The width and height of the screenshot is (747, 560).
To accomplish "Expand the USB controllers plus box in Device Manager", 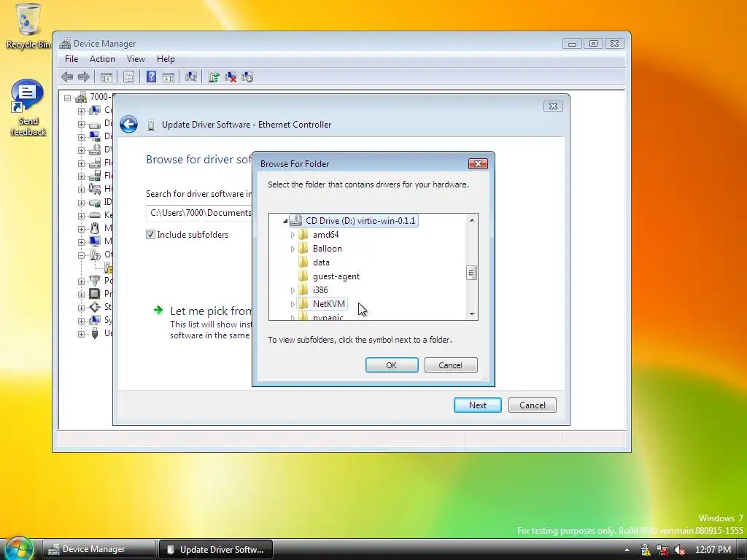I will (81, 334).
